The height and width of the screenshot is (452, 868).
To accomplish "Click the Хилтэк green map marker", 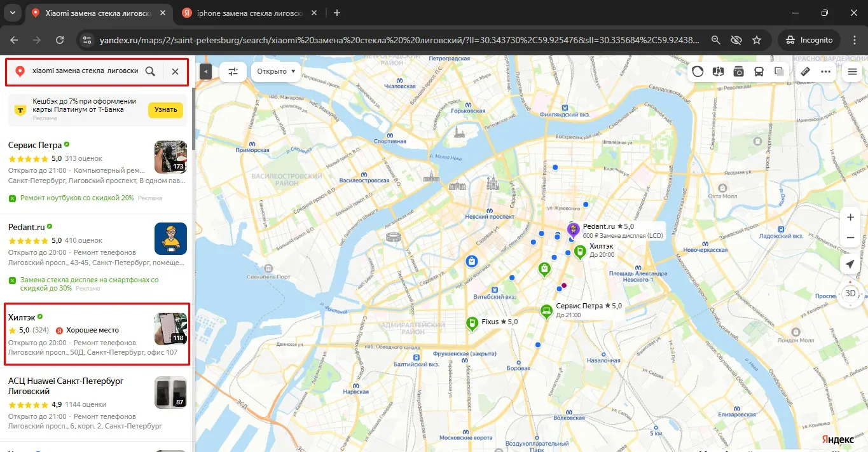I will click(x=579, y=252).
